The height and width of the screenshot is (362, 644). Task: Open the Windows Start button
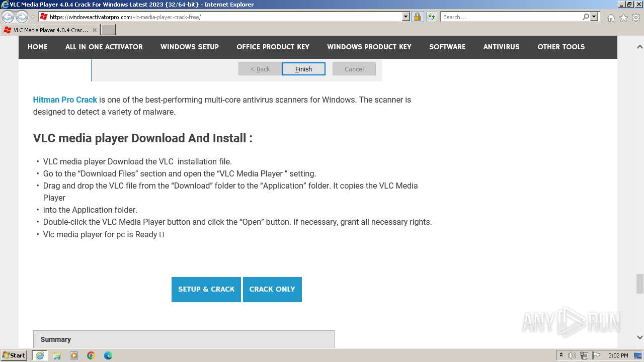[14, 355]
